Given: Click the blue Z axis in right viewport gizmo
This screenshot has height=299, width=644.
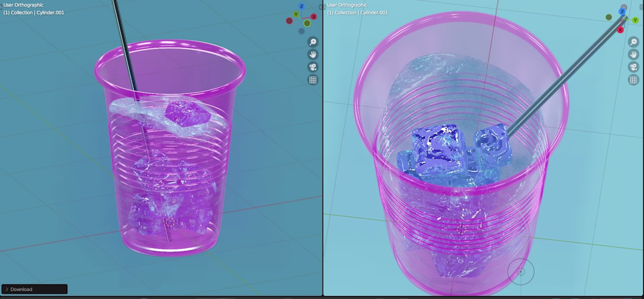Looking at the screenshot, I should coord(622,12).
